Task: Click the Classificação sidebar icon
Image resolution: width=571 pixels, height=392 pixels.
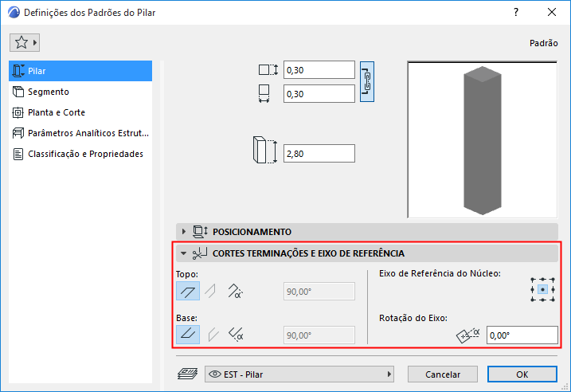Action: point(18,154)
